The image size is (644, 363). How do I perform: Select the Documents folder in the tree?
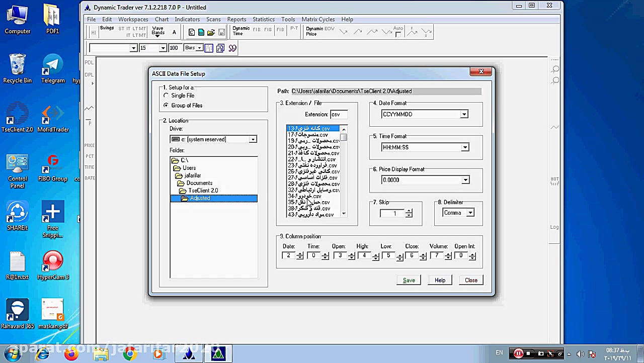tap(199, 183)
